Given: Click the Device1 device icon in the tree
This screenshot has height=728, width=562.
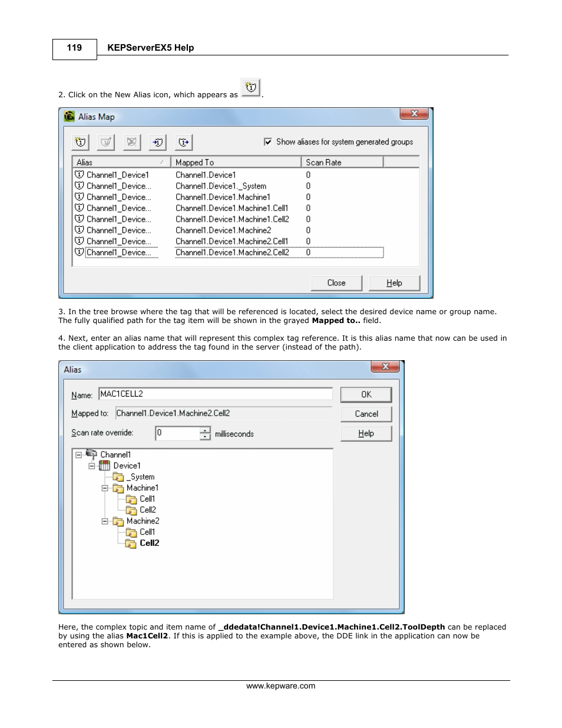Looking at the screenshot, I should tap(104, 466).
